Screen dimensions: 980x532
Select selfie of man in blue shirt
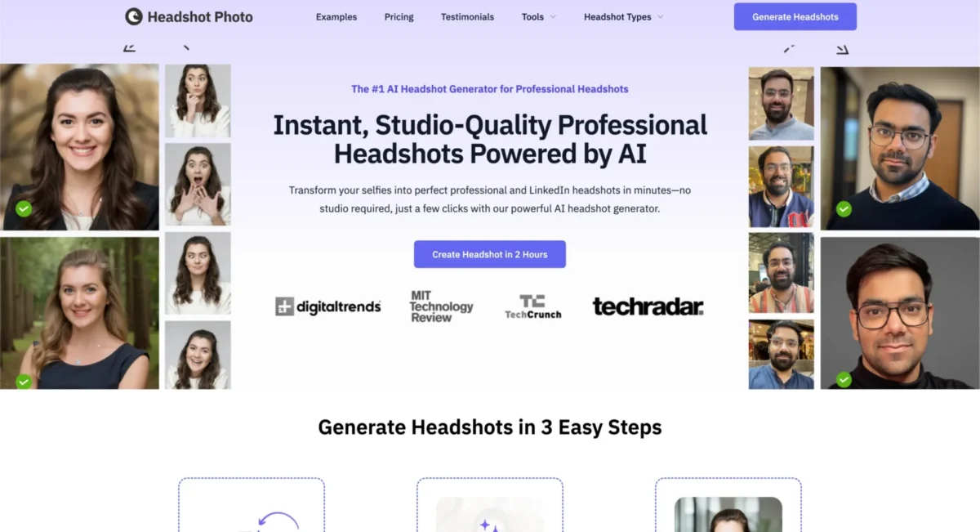click(782, 354)
